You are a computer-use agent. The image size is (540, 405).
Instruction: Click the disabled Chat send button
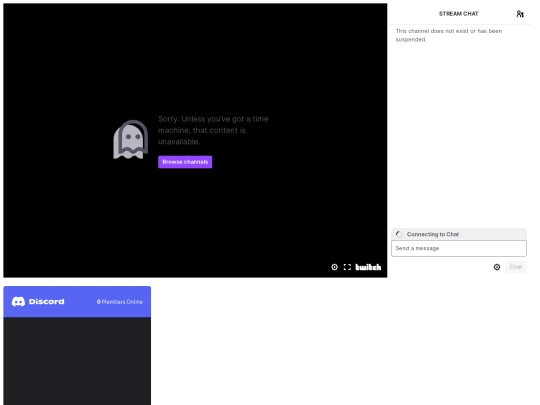tap(516, 267)
